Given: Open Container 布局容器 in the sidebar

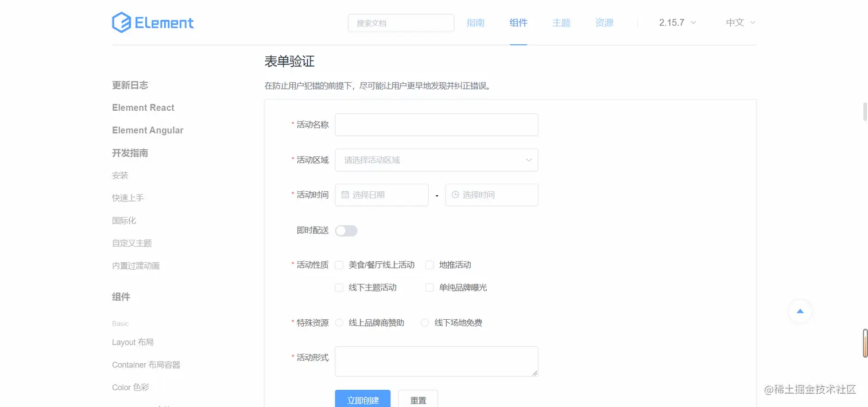Looking at the screenshot, I should click(x=146, y=365).
